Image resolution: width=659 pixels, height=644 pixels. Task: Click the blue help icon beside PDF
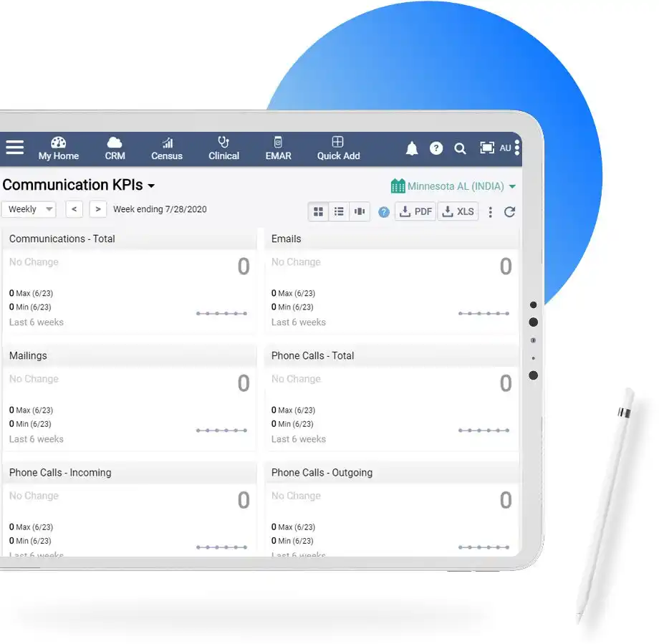coord(383,212)
